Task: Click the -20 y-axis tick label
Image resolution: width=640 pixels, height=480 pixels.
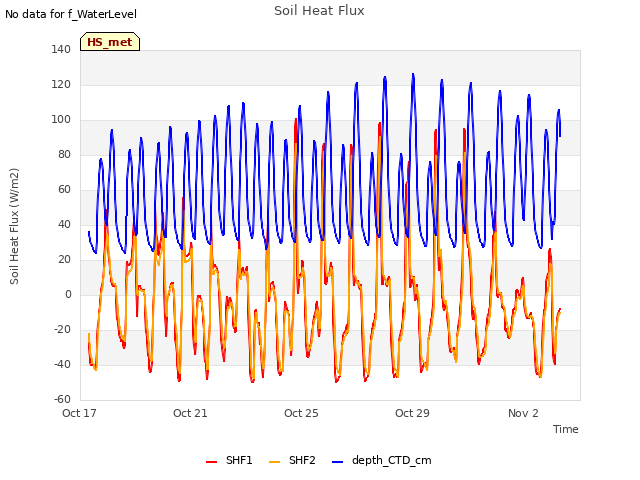Action: pos(62,329)
